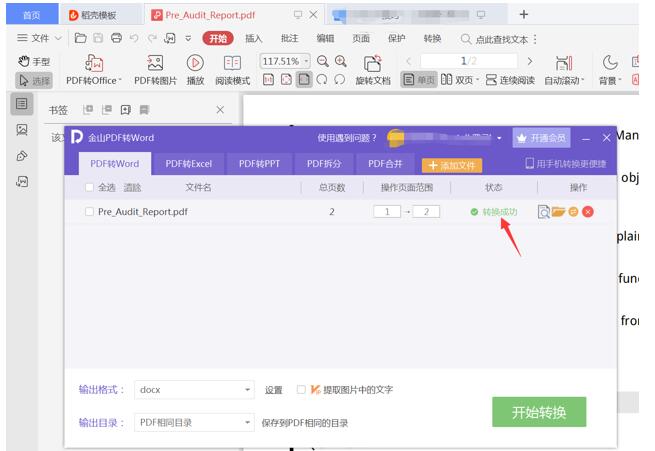Enable 自动滚动 auto scroll

[564, 70]
